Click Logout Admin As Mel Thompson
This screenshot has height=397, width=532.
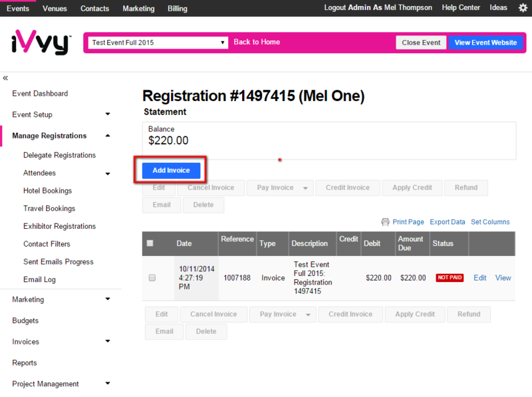378,7
